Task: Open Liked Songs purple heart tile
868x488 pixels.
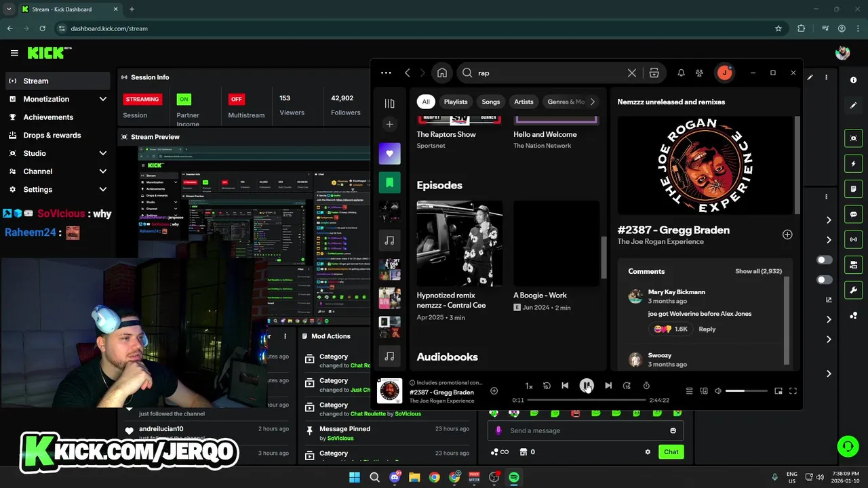Action: 389,153
